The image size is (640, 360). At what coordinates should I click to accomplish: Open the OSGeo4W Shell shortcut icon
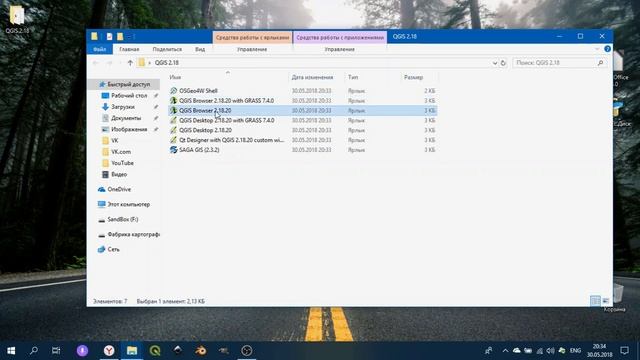173,91
